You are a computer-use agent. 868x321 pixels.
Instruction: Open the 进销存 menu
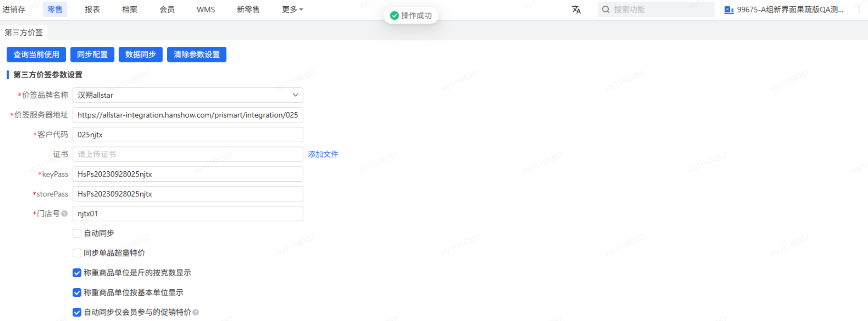pos(14,10)
